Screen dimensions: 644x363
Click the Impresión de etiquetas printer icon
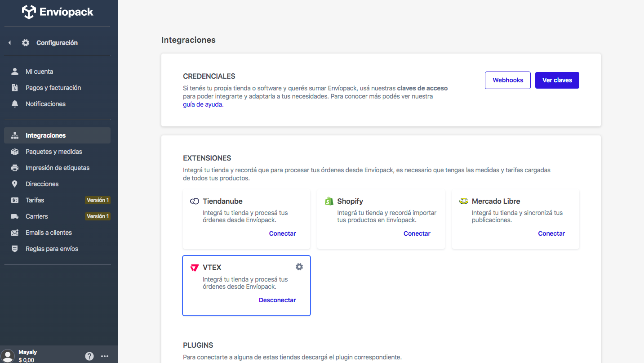(x=15, y=168)
